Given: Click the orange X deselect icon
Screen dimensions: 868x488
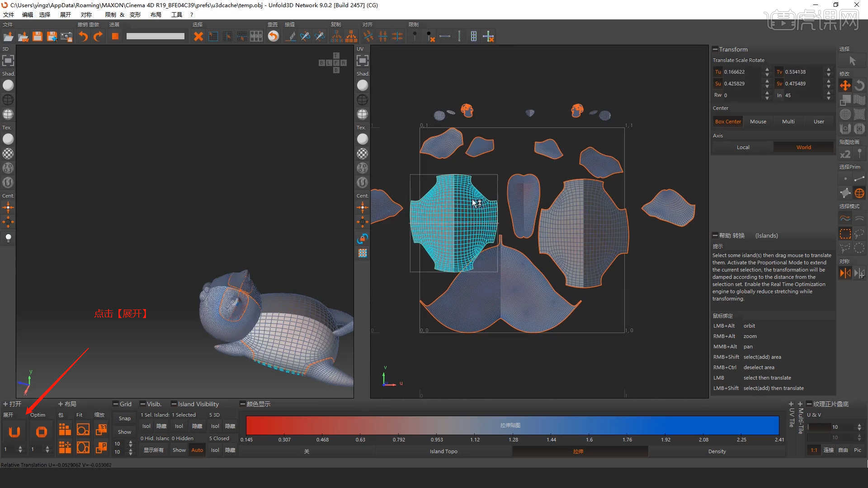Looking at the screenshot, I should 198,36.
